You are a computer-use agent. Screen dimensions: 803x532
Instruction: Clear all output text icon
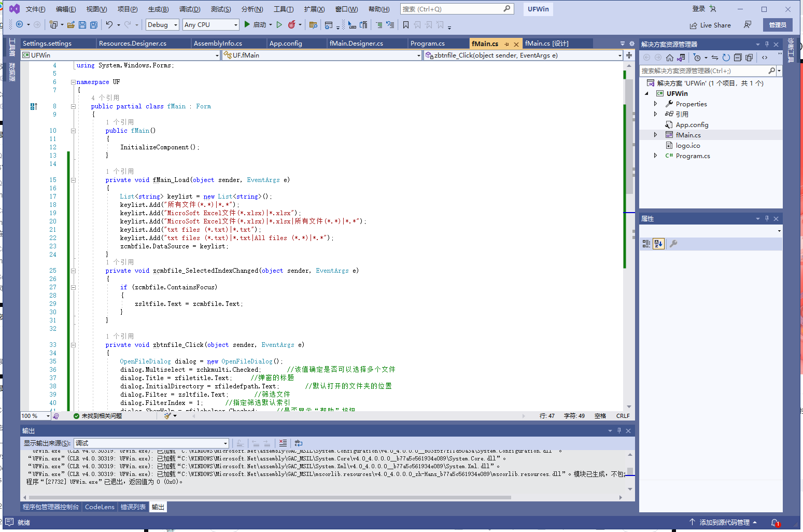click(283, 443)
